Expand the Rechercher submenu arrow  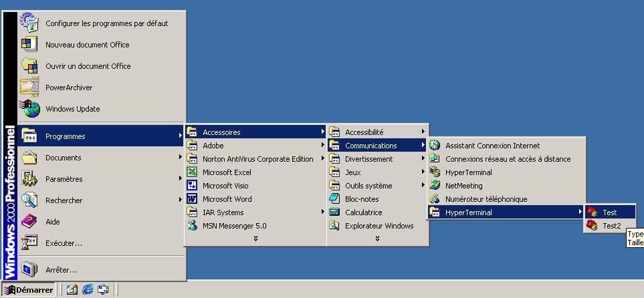(181, 200)
